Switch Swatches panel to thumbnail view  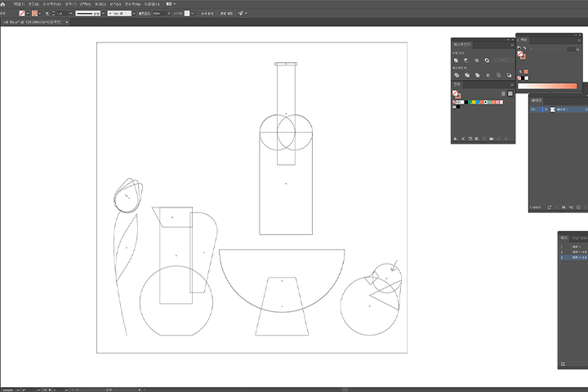pyautogui.click(x=510, y=93)
